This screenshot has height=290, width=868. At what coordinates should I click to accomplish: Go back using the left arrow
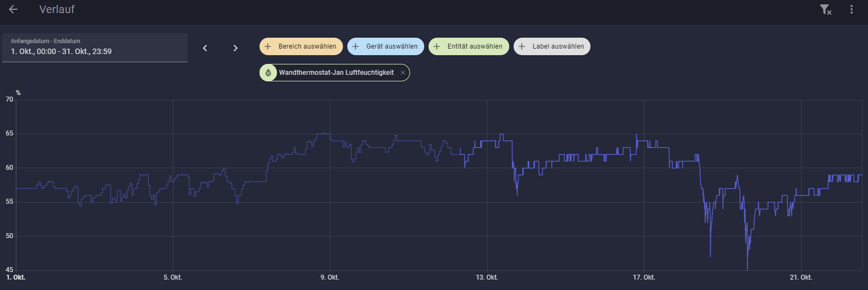[x=14, y=9]
